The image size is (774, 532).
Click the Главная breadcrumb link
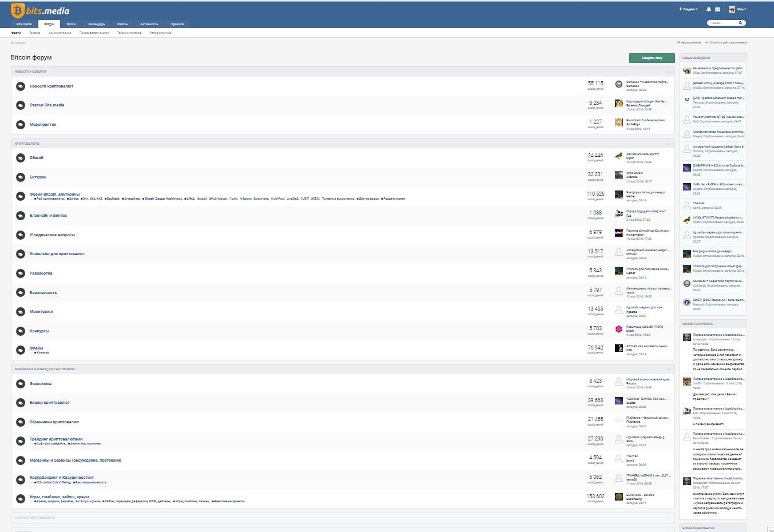point(18,43)
